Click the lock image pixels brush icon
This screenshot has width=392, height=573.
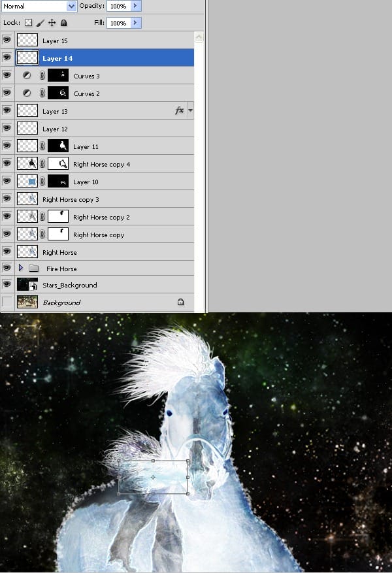coord(40,23)
